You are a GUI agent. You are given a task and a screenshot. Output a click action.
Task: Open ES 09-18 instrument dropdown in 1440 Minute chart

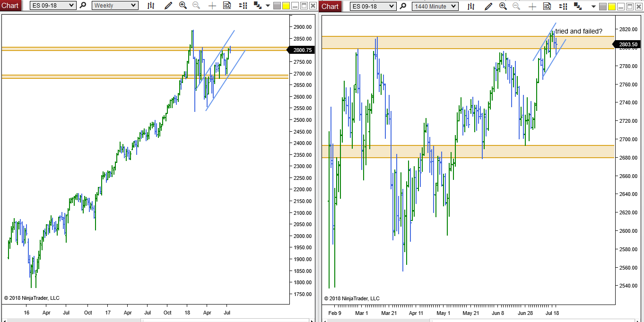(373, 6)
